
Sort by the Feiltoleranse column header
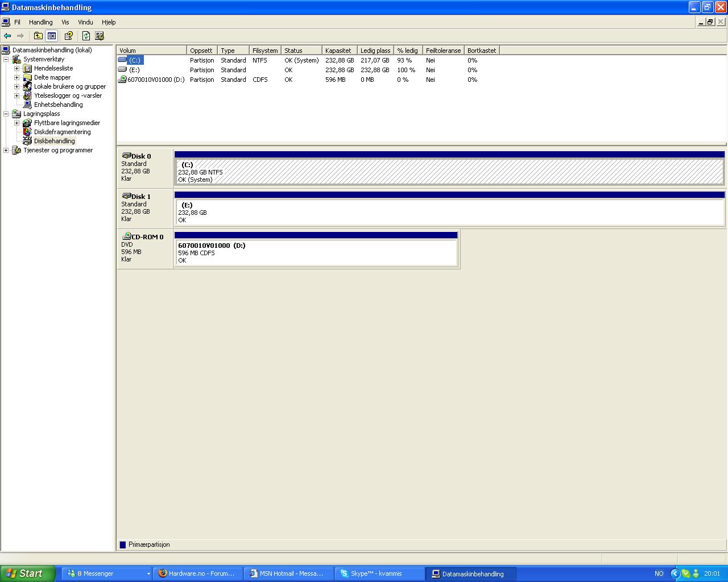coord(443,51)
